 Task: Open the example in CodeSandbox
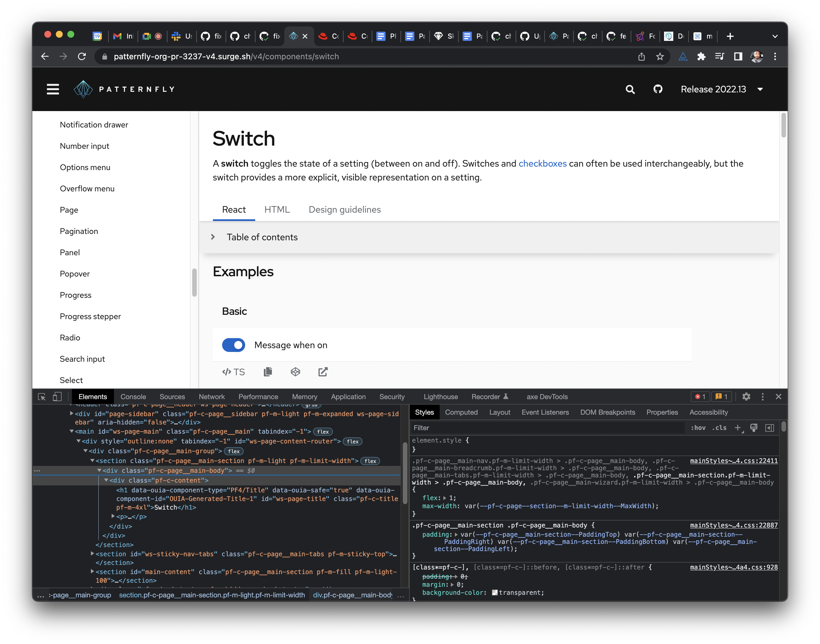(295, 372)
